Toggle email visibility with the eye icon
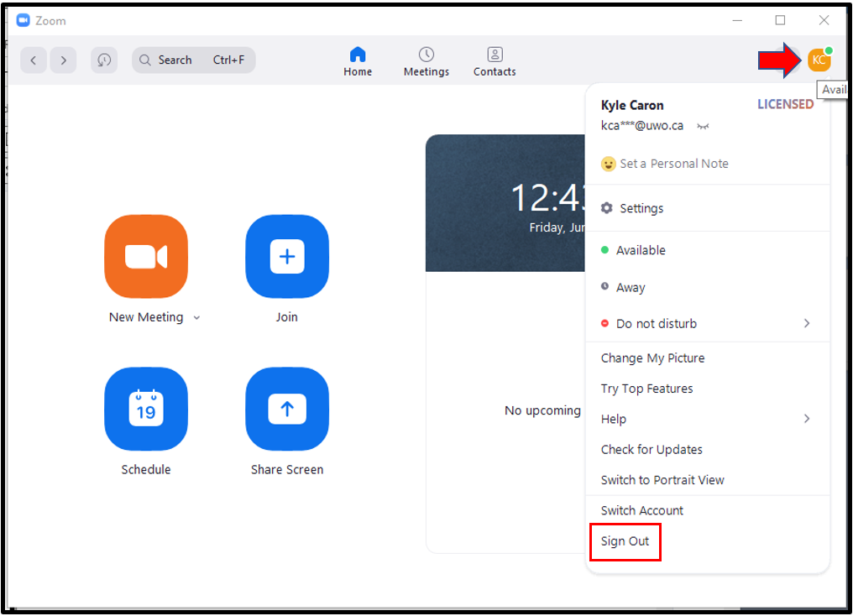Image resolution: width=853 pixels, height=616 pixels. (x=702, y=126)
